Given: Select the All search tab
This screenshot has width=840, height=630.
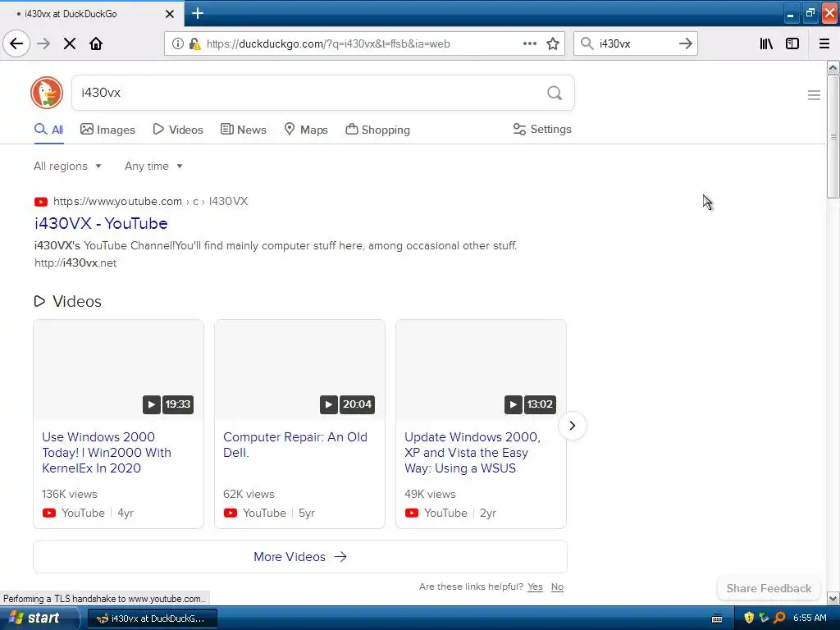Looking at the screenshot, I should [48, 130].
